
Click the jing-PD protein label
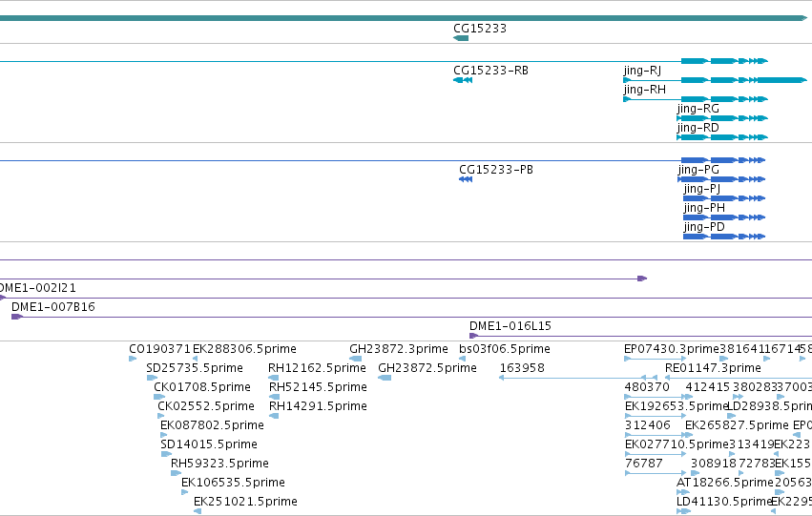click(x=704, y=227)
